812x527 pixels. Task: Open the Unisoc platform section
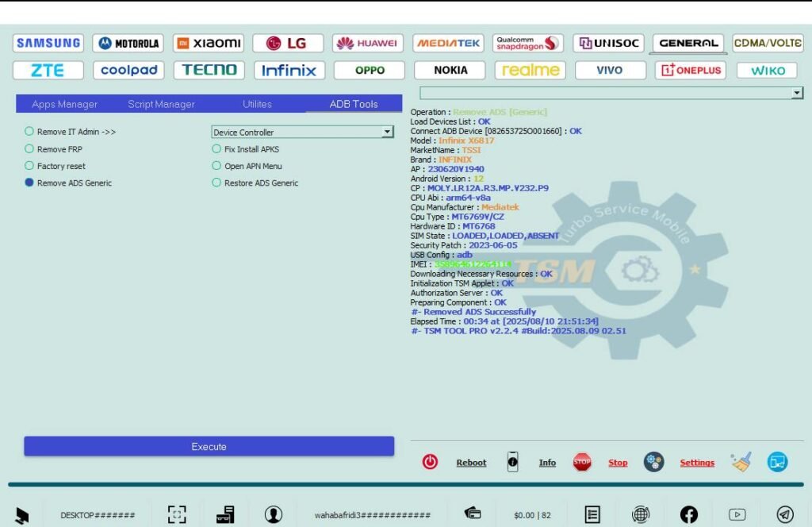pyautogui.click(x=608, y=43)
